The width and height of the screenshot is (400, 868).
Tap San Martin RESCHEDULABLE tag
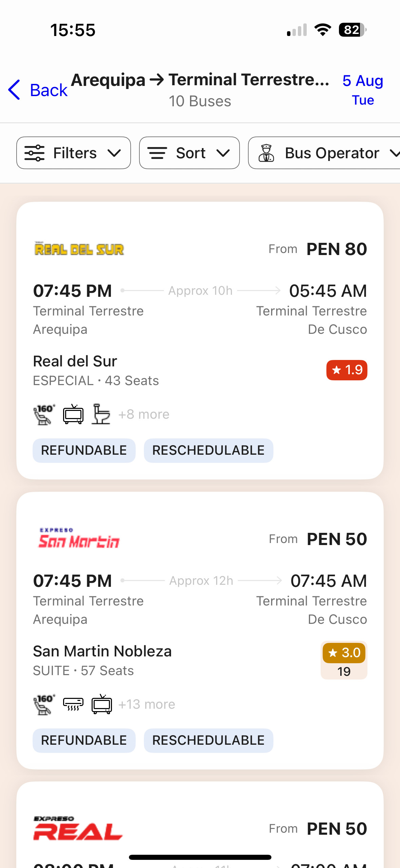point(208,740)
